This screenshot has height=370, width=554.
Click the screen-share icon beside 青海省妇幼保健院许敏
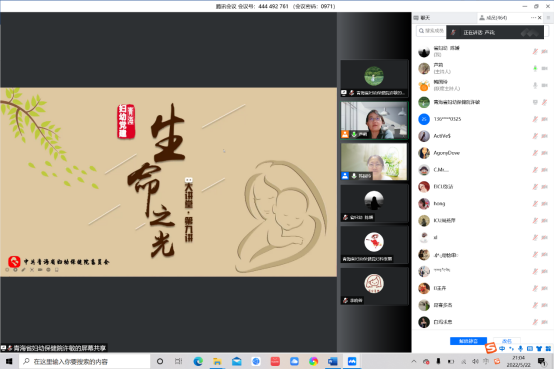point(535,102)
